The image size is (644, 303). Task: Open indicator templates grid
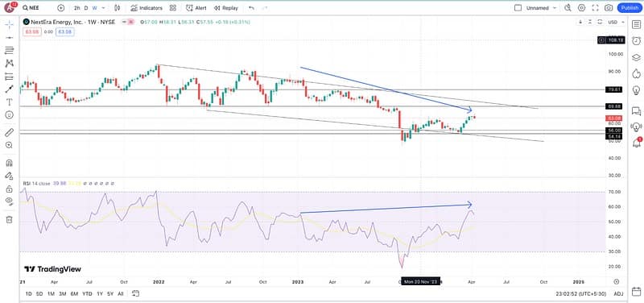point(173,8)
